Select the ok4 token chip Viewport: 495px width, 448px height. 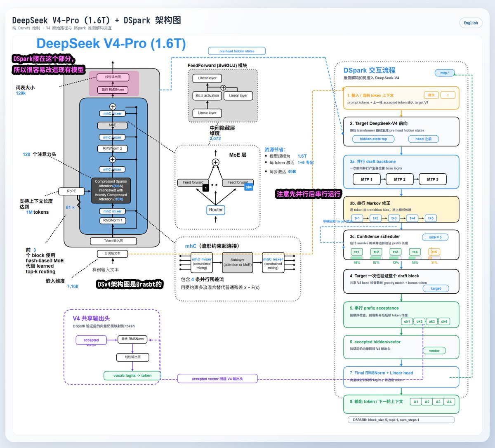click(444, 321)
